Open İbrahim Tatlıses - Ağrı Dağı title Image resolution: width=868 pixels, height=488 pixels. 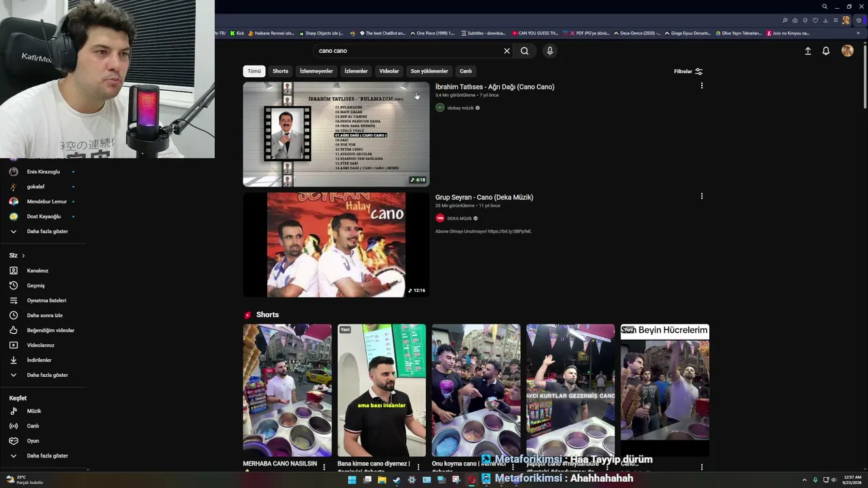pos(495,87)
